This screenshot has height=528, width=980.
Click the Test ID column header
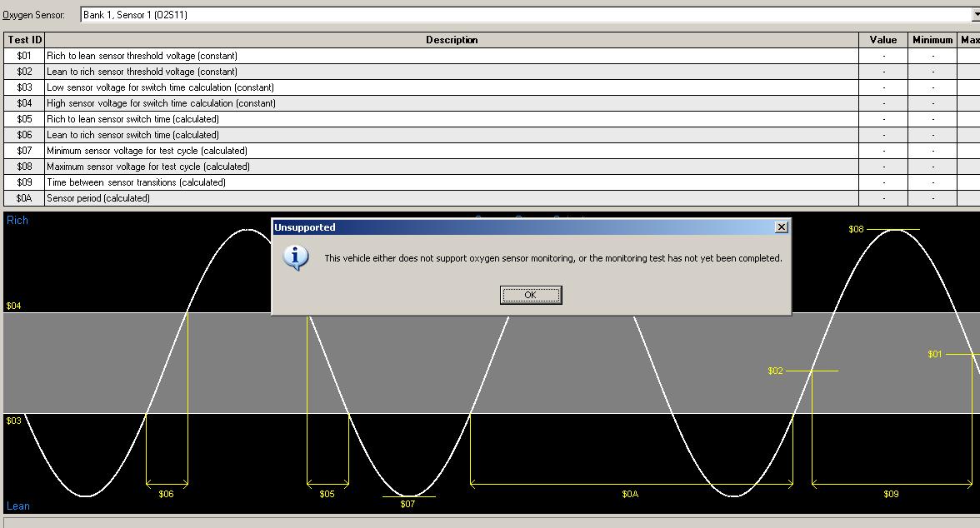coord(24,40)
